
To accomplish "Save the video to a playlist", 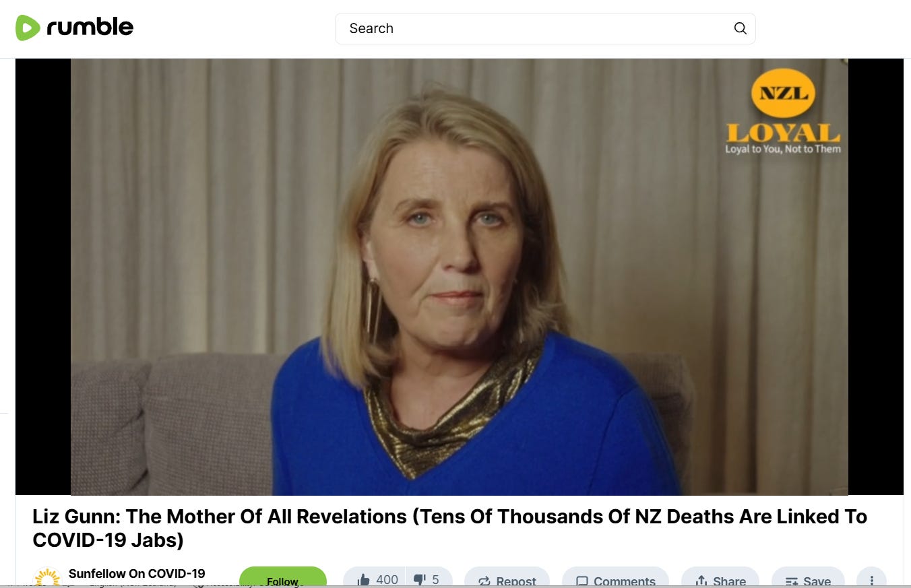I will [808, 581].
